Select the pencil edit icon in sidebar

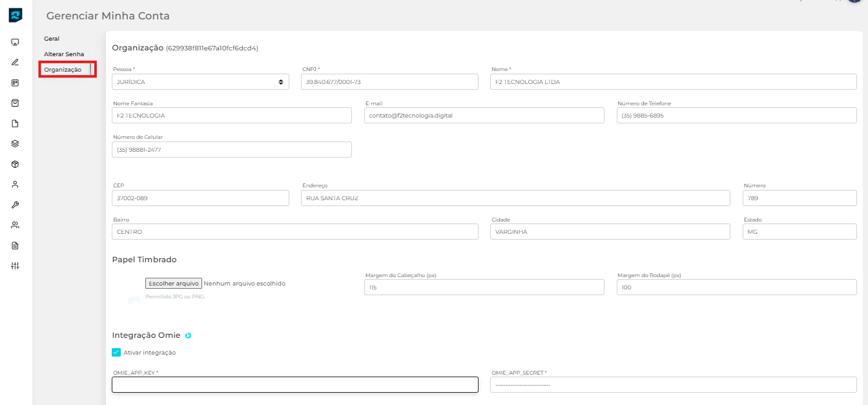[15, 63]
